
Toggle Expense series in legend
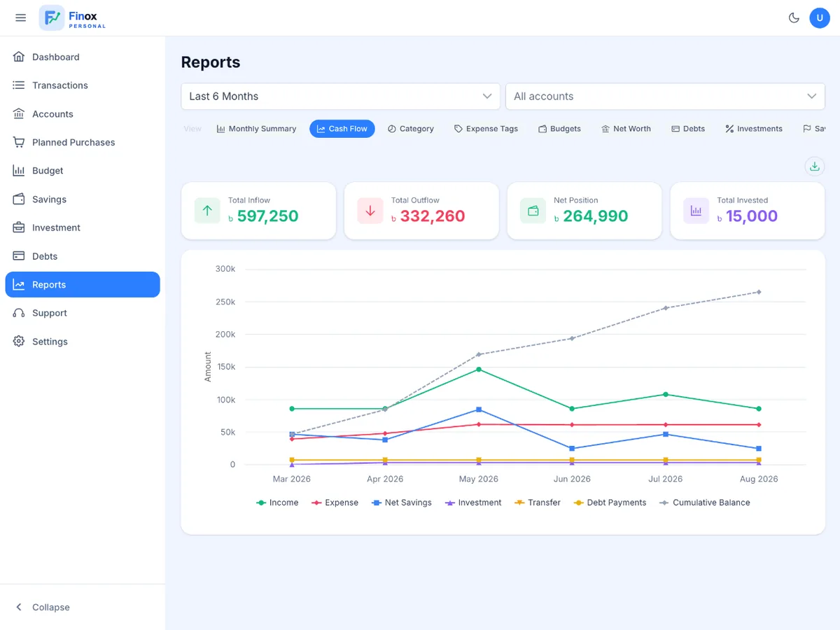click(x=335, y=503)
